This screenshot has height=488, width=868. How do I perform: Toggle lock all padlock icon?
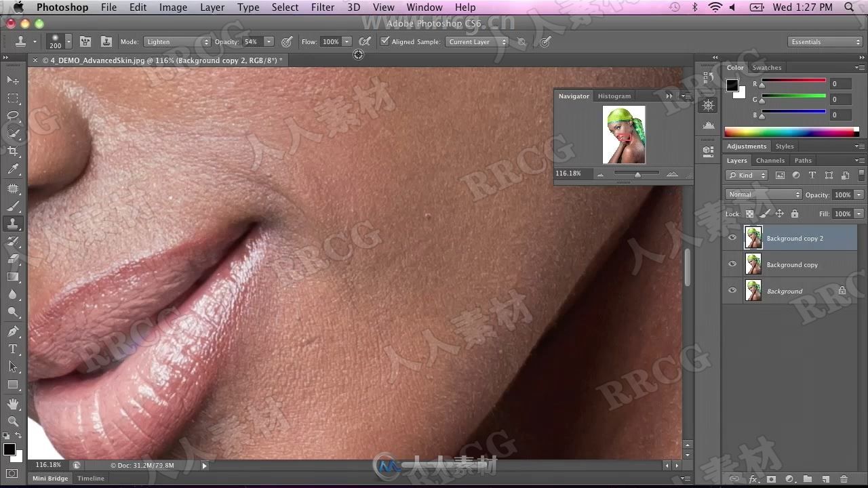pyautogui.click(x=795, y=213)
